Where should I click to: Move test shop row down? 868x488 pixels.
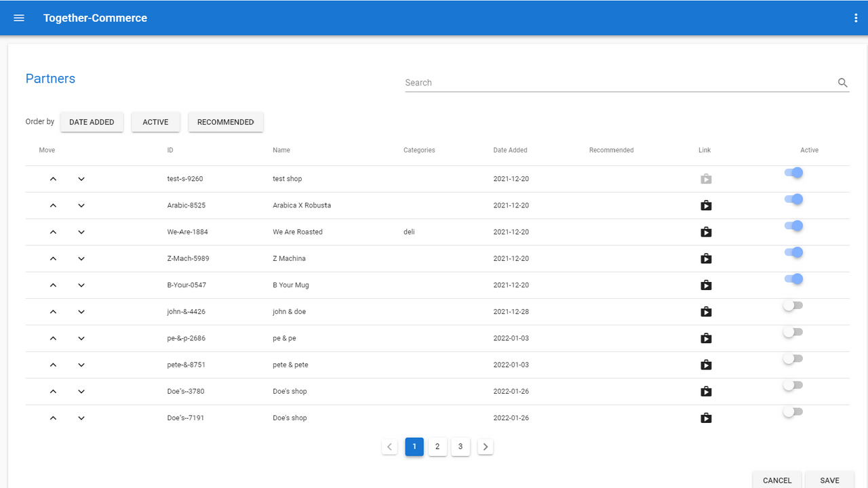81,179
